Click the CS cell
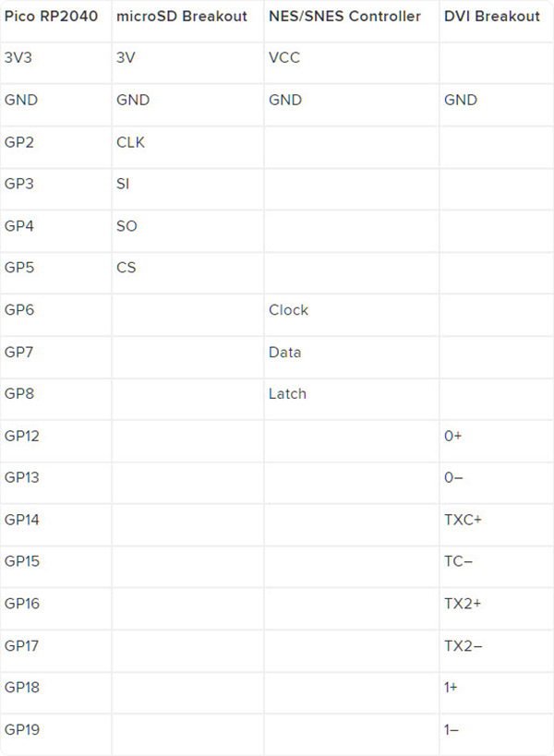 (x=126, y=268)
